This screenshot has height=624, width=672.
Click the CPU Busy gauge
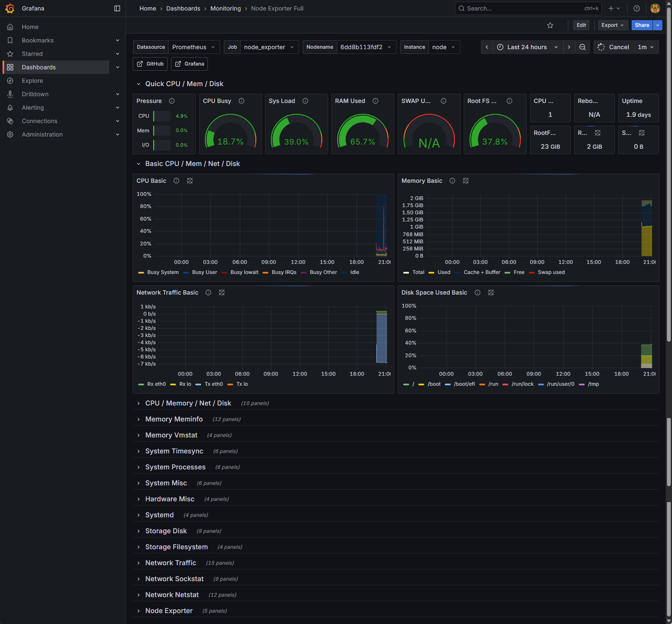point(230,131)
